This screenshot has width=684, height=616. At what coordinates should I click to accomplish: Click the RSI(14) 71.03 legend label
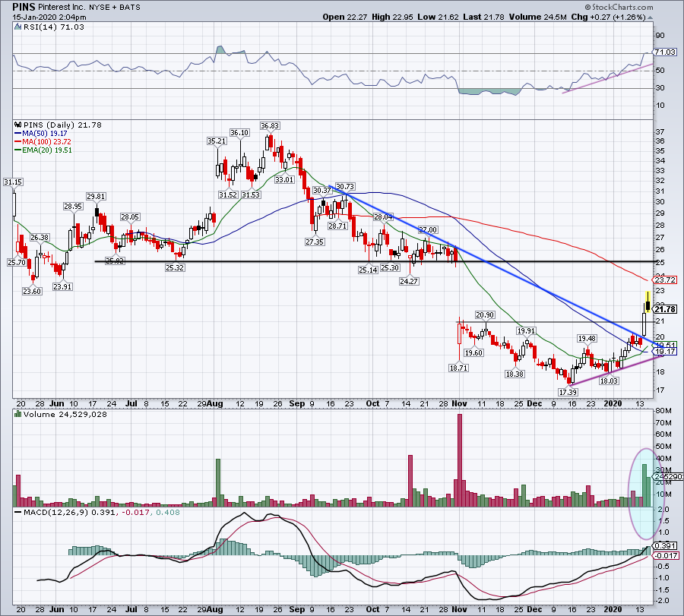tap(54, 27)
